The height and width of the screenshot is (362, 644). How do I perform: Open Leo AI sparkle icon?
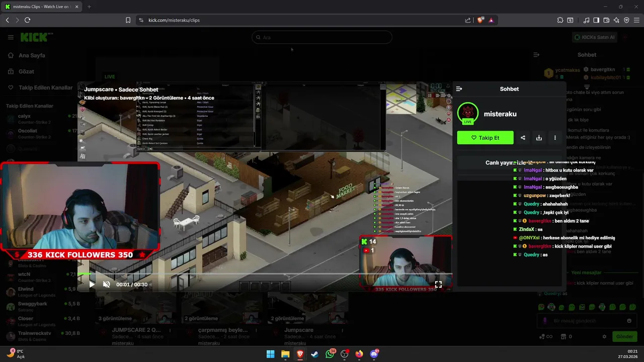coord(616,20)
